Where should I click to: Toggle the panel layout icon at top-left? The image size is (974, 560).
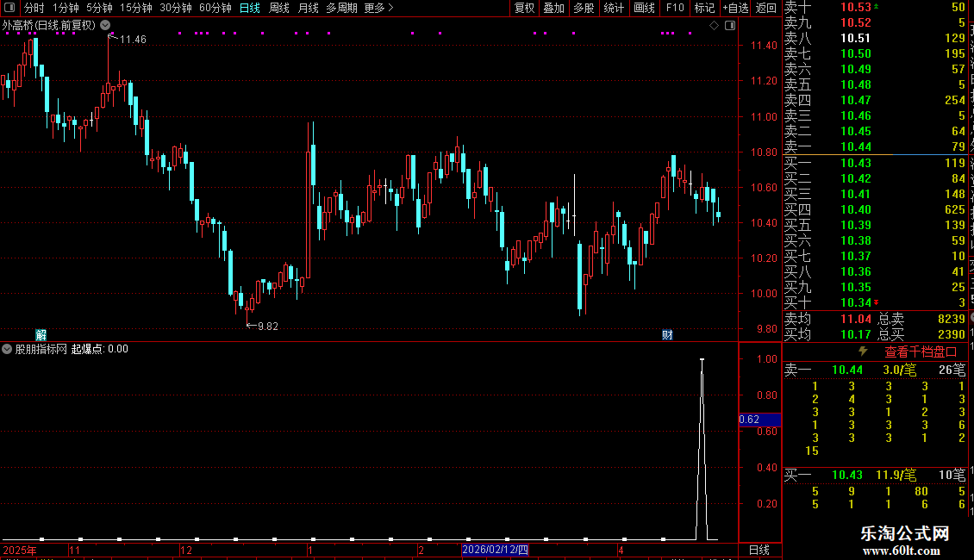(x=9, y=8)
